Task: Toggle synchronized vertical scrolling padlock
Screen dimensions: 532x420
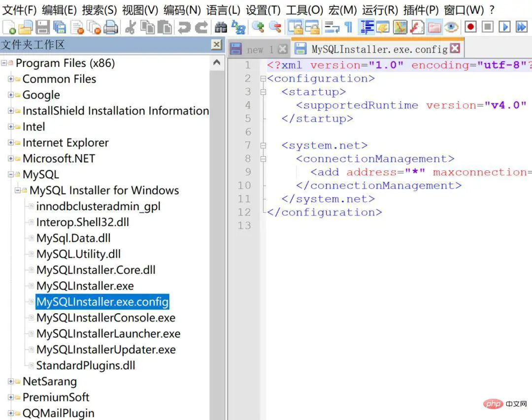Action: coord(296,28)
